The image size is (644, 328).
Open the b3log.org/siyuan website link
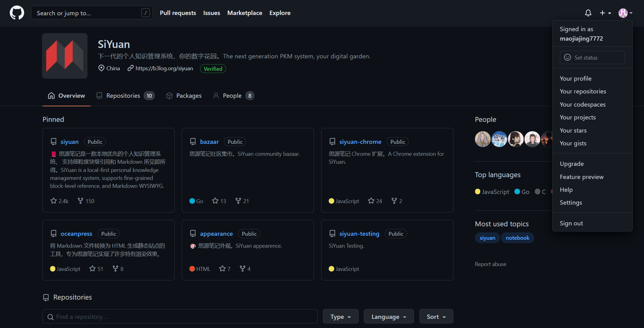coord(164,68)
